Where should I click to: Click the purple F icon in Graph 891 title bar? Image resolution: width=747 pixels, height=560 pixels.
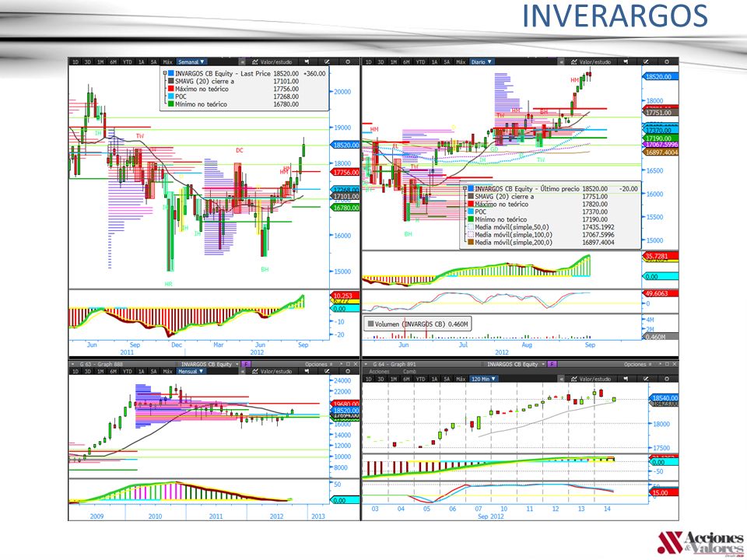click(552, 364)
